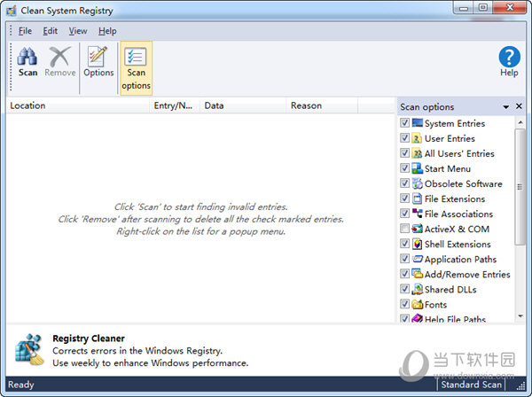
Task: Click the Clean System Registry title bar icon
Action: [12, 11]
